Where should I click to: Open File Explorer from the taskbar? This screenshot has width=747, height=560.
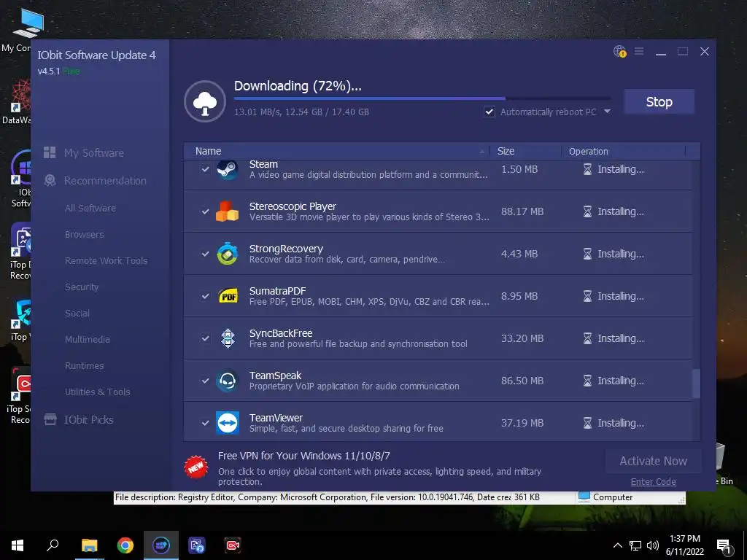pyautogui.click(x=89, y=545)
